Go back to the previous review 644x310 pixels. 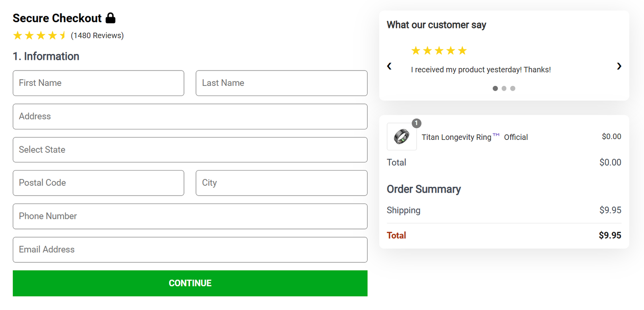[x=389, y=66]
